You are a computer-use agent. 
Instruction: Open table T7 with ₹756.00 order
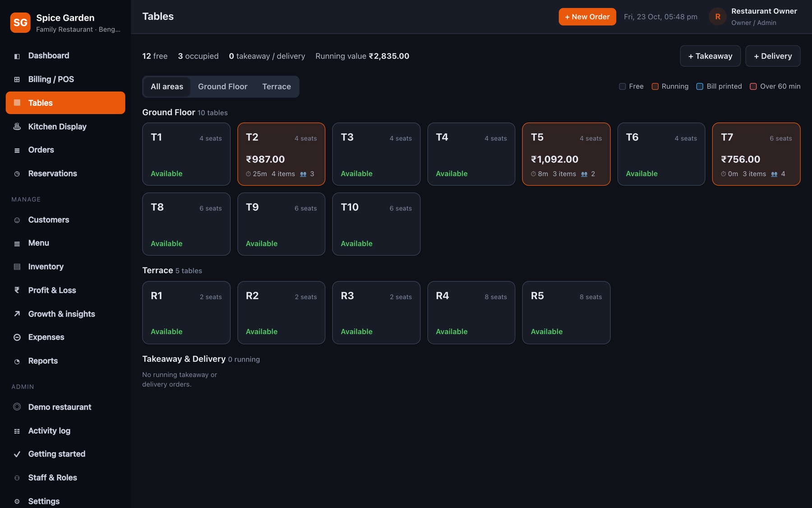point(756,154)
